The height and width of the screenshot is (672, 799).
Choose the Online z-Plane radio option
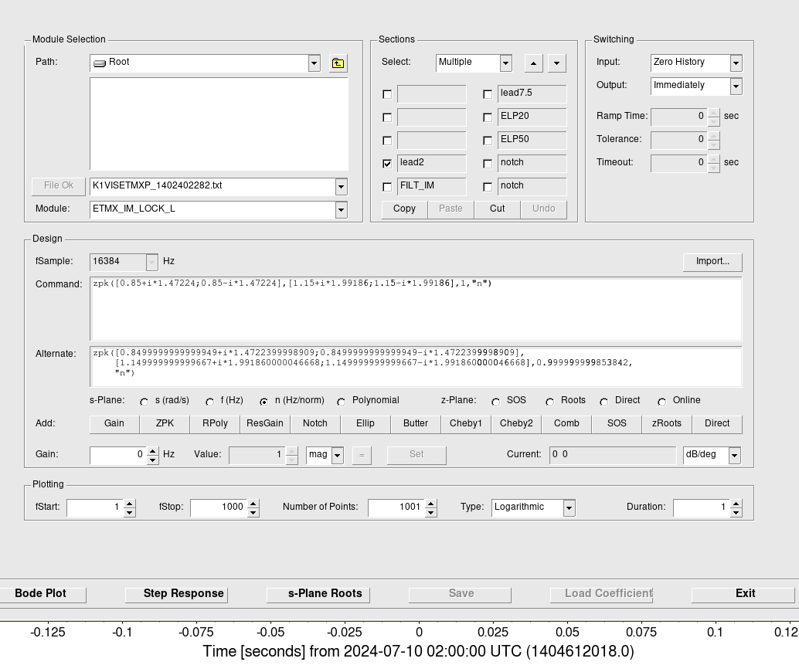[x=662, y=402]
